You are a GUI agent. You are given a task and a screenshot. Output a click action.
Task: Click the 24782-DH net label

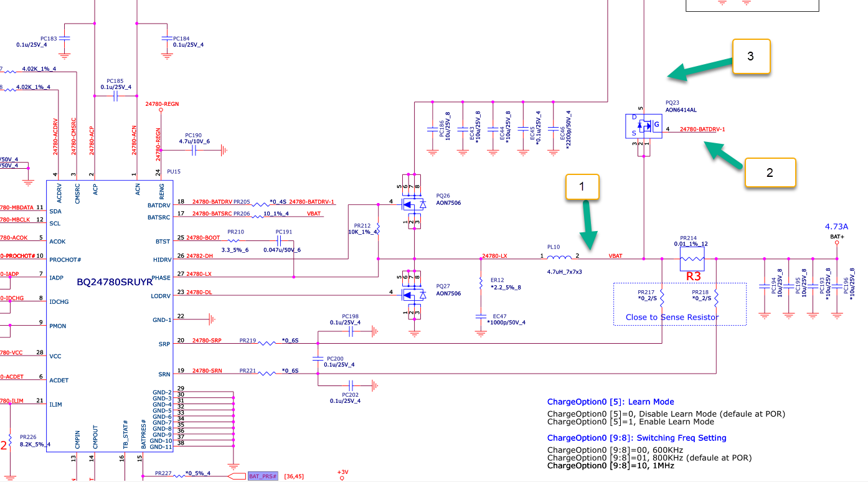pos(199,256)
